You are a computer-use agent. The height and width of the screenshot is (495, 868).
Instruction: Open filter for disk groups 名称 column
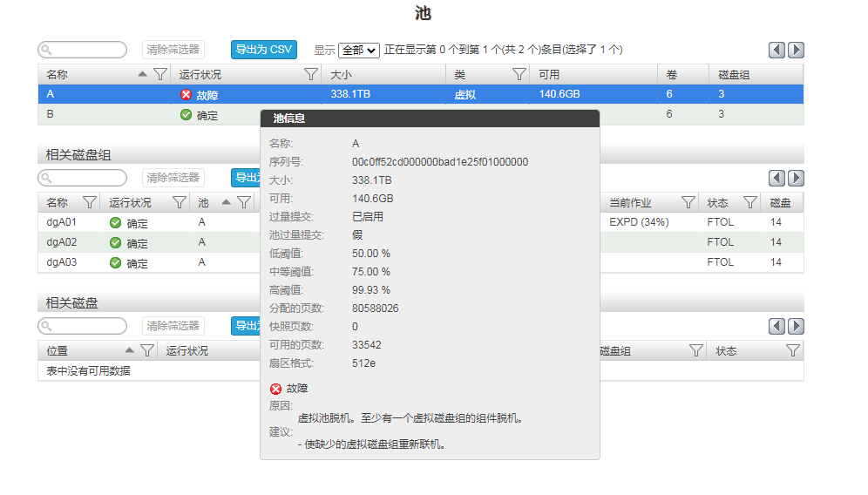(x=89, y=202)
